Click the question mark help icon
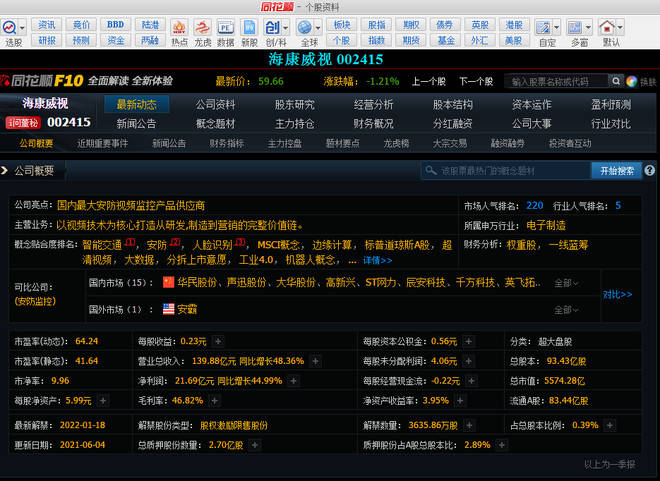 [x=650, y=170]
